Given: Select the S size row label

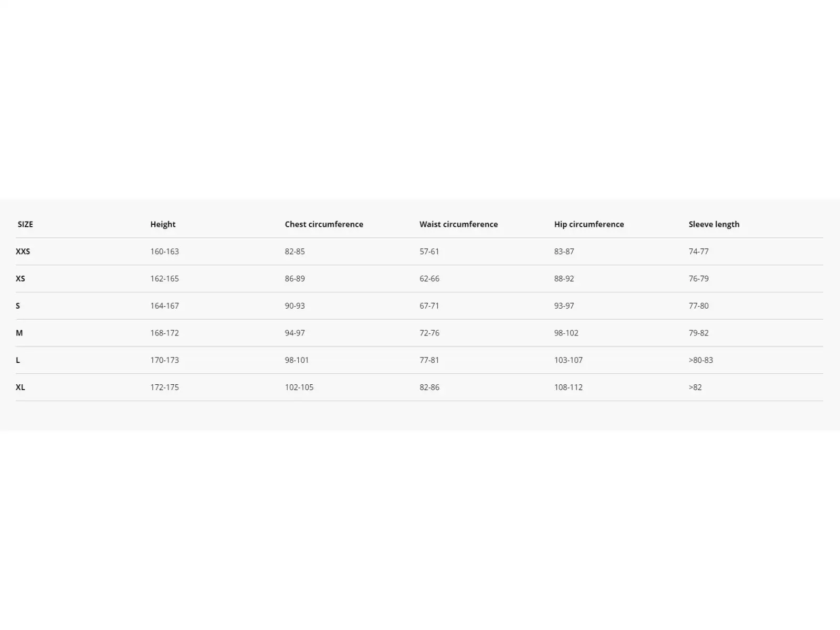Looking at the screenshot, I should [18, 306].
